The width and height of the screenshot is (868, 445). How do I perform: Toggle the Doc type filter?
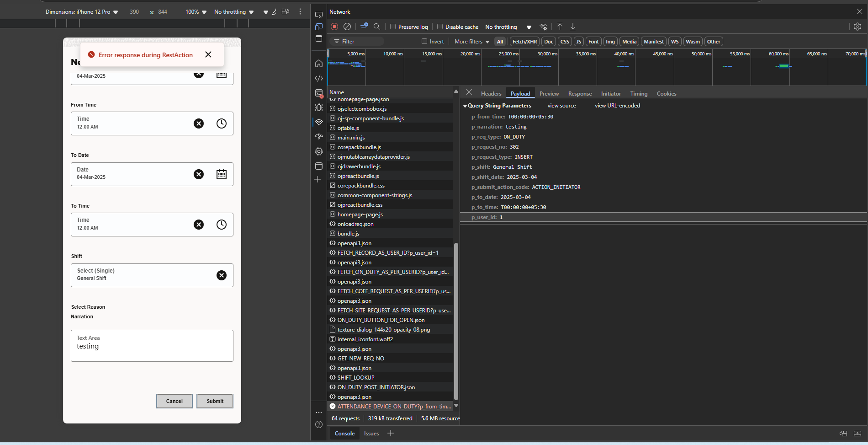(549, 42)
